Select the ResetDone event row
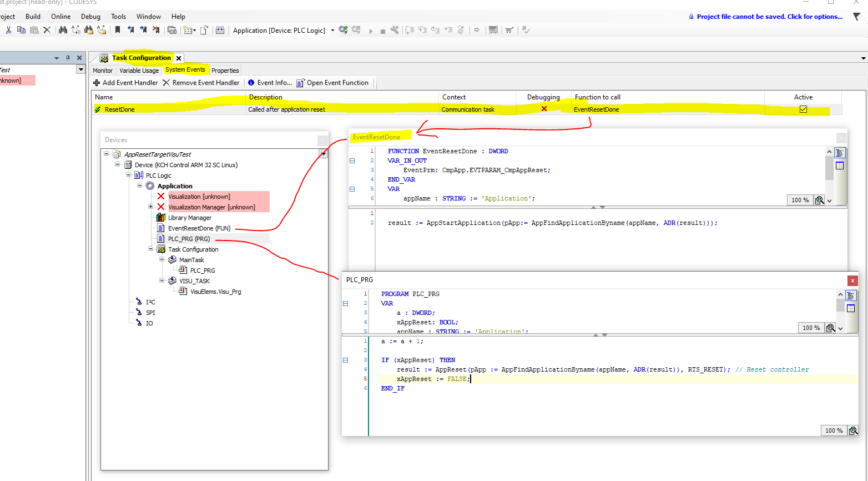 click(120, 109)
